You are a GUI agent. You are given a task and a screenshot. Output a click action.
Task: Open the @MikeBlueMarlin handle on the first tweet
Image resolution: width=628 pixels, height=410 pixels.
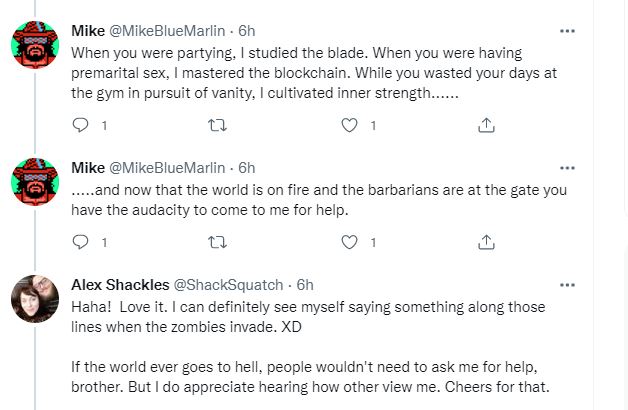[x=167, y=31]
